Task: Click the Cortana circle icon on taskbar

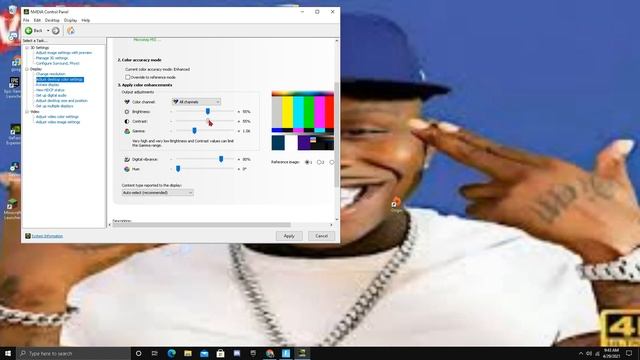Action: pos(138,353)
